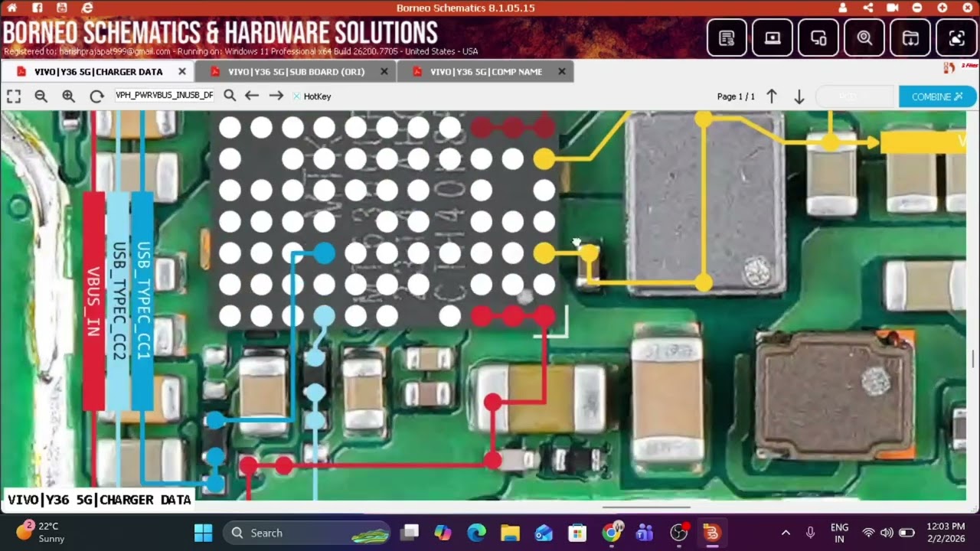Close the SUB BOARD (ORI) tab
980x551 pixels.
coord(384,71)
